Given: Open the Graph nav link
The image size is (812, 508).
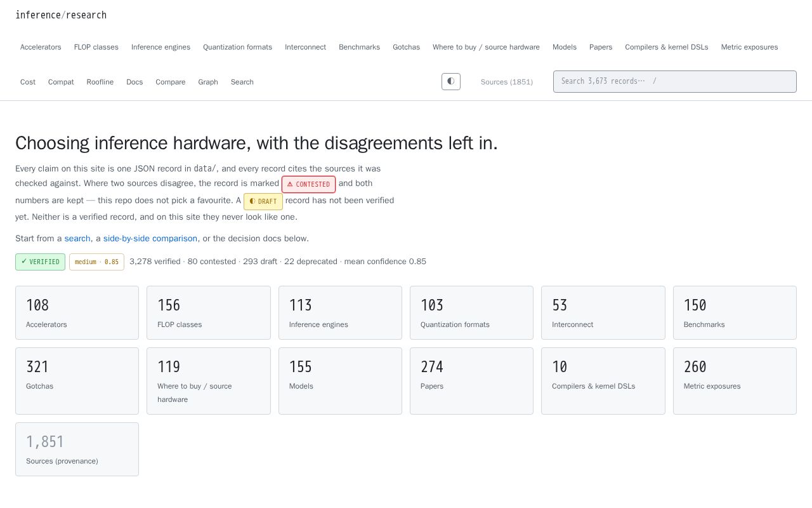Looking at the screenshot, I should [208, 82].
